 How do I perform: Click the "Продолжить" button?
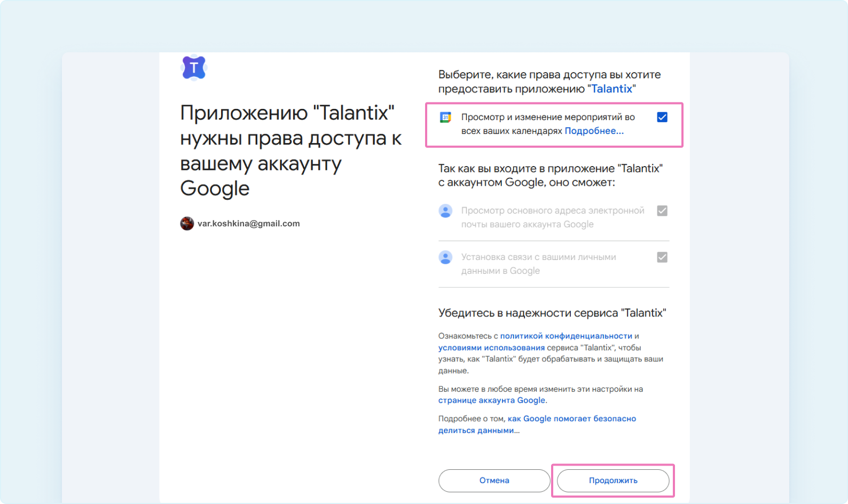[613, 481]
